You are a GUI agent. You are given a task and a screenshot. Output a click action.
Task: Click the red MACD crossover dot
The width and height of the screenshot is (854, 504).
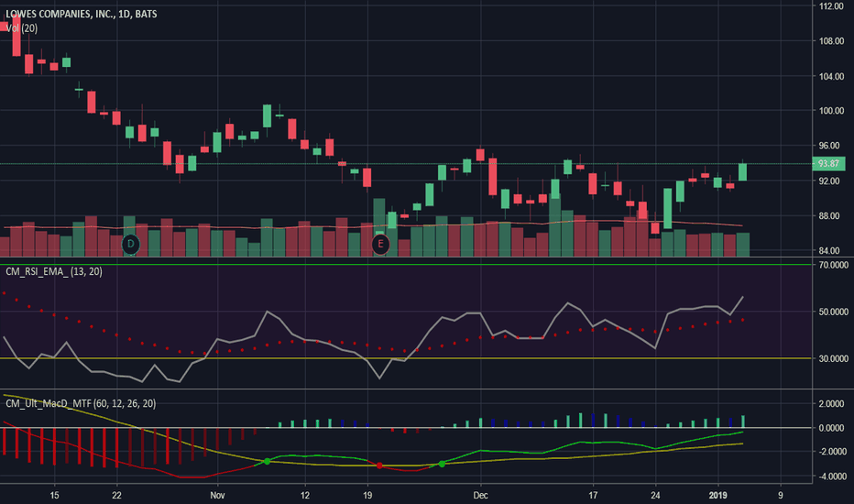[379, 466]
